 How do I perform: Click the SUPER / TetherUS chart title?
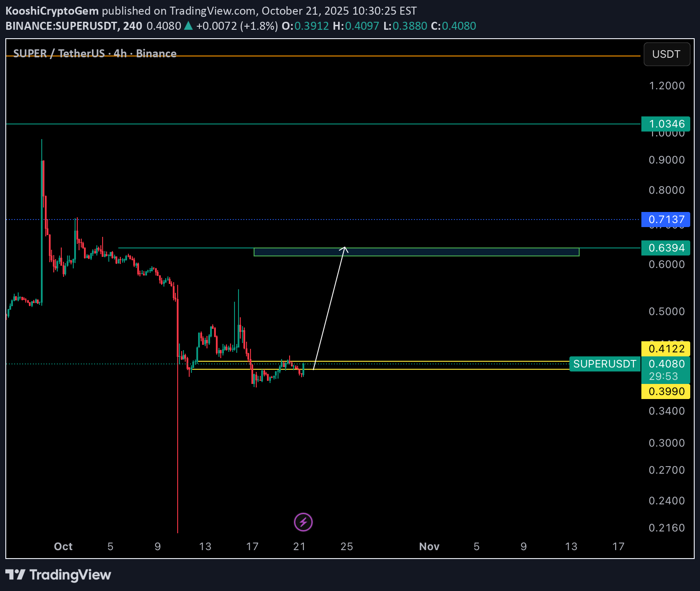(x=95, y=53)
